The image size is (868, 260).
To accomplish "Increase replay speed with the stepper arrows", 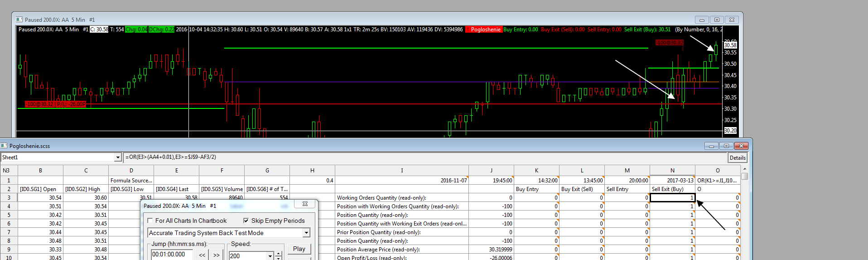I will click(x=279, y=254).
